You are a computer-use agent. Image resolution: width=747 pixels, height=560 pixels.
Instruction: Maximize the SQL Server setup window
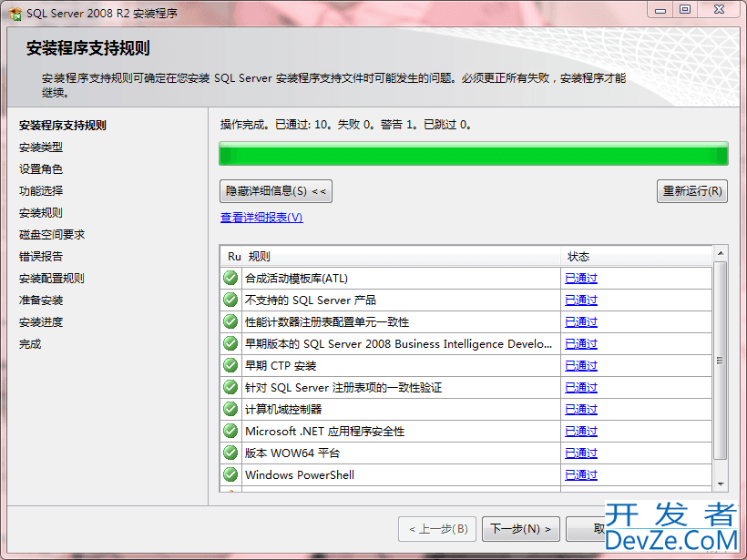pos(685,9)
